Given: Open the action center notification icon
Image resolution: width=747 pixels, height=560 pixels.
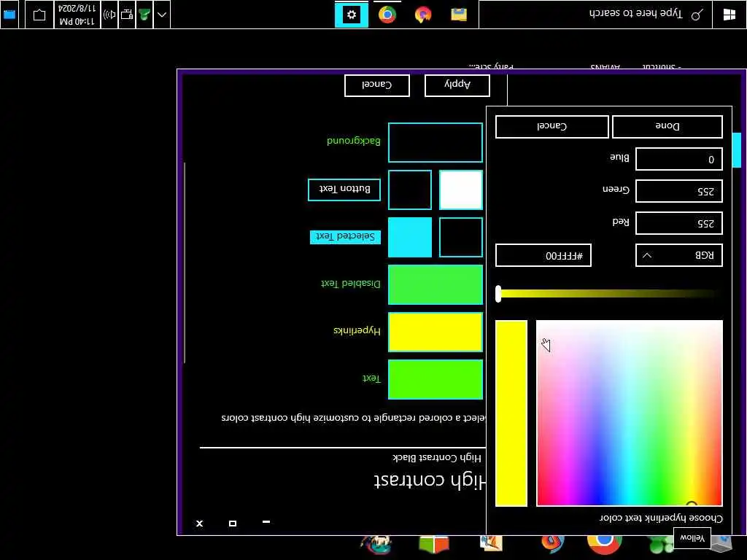Looking at the screenshot, I should (39, 15).
